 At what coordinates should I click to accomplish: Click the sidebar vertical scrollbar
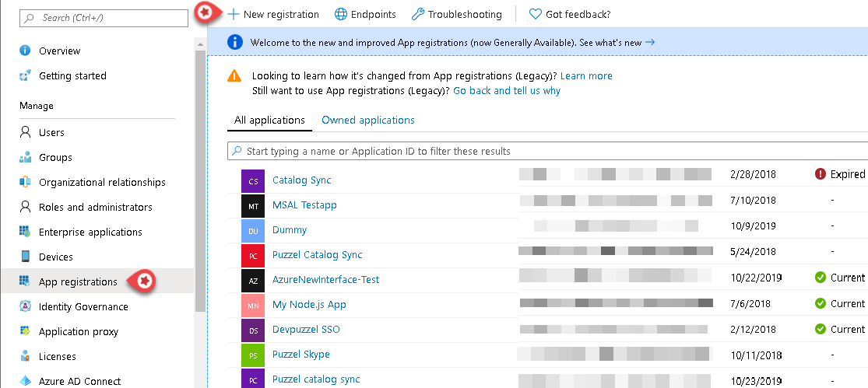coord(199,194)
